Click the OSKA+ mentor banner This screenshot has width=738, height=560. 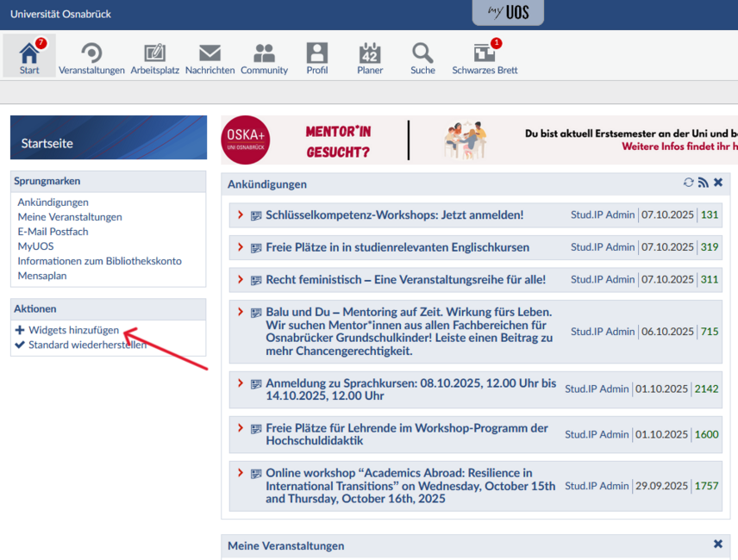tap(478, 140)
